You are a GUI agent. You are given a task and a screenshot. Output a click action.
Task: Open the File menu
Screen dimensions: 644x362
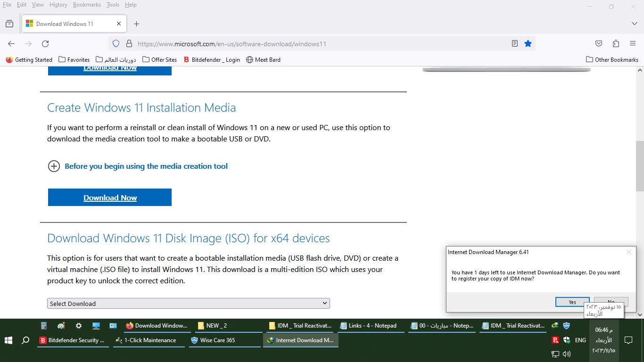7,5
